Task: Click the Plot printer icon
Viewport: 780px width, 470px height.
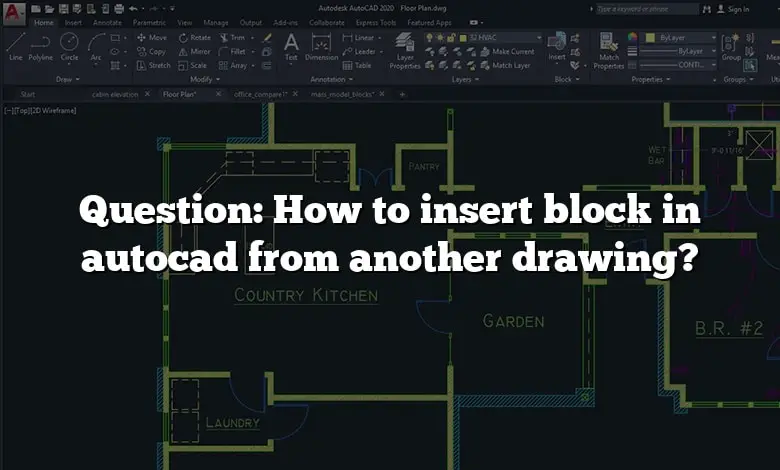Action: (119, 9)
